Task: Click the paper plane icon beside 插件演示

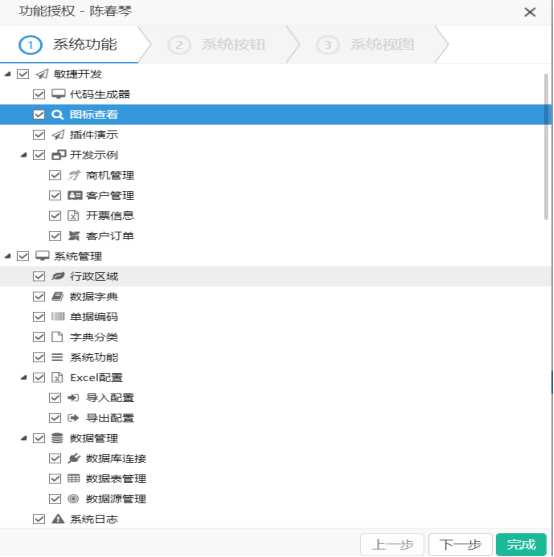Action: [58, 135]
